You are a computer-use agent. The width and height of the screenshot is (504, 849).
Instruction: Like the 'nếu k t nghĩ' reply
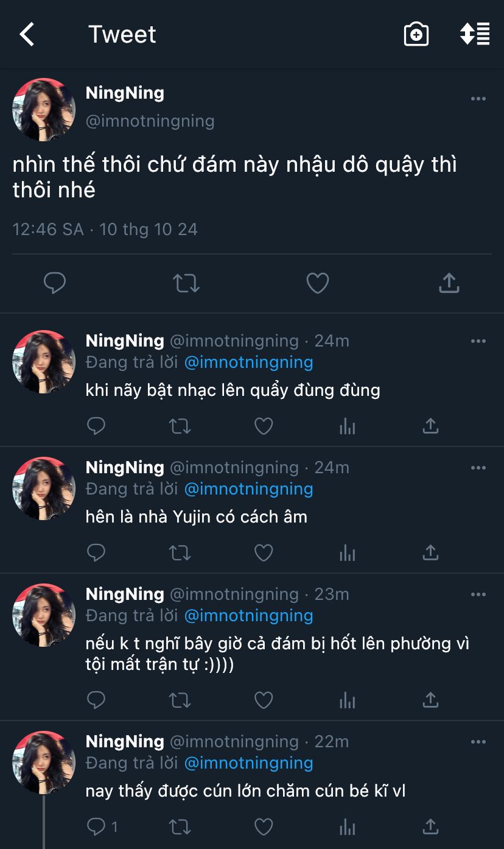click(x=263, y=700)
